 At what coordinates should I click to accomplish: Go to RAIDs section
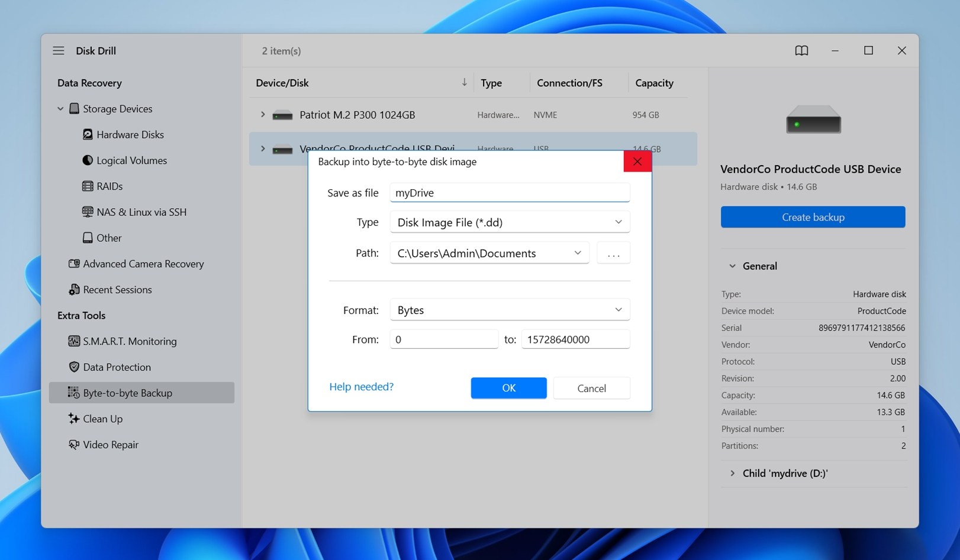pos(109,186)
